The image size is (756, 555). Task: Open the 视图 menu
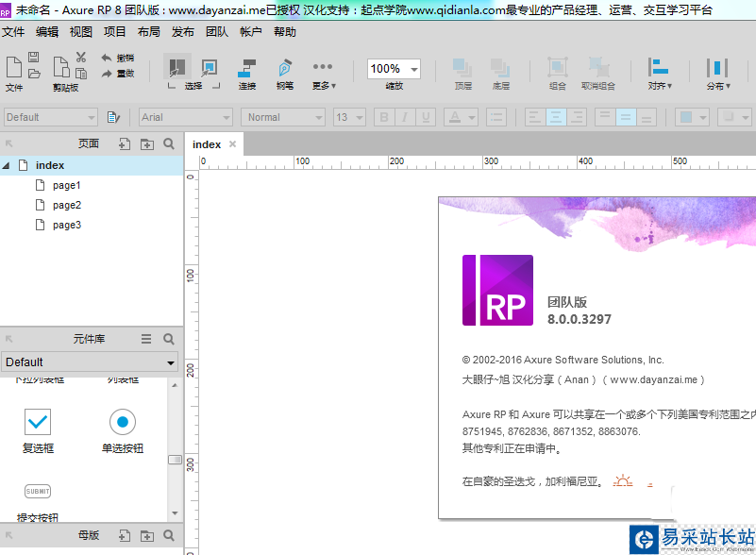pyautogui.click(x=80, y=32)
